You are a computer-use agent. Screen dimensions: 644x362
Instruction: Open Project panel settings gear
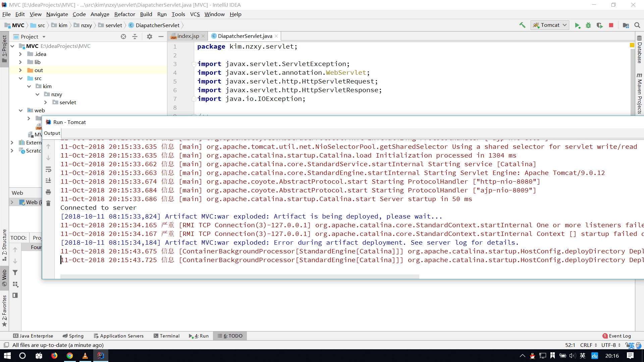[150, 37]
